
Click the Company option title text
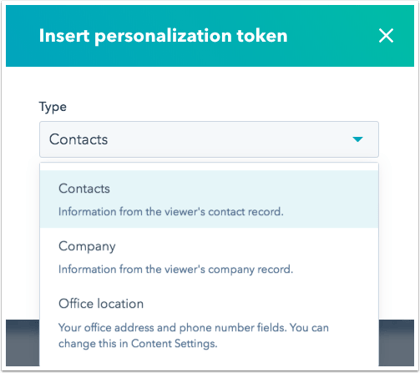pos(87,247)
